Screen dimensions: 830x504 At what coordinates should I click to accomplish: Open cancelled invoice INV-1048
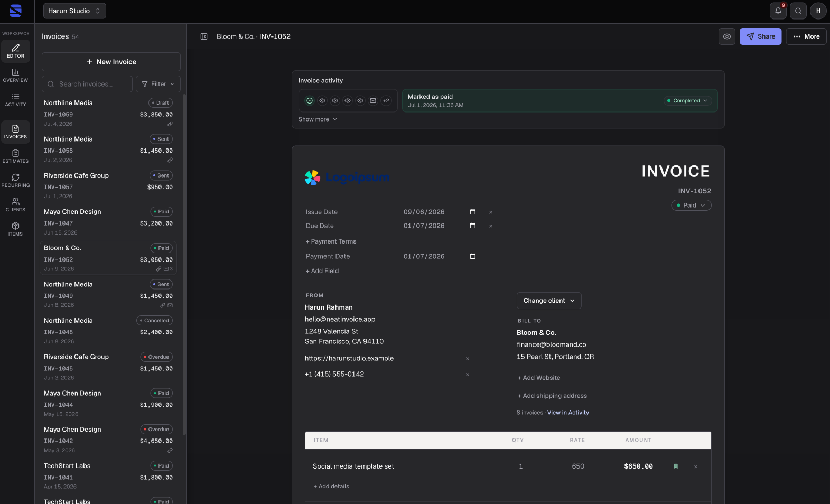[x=108, y=331]
